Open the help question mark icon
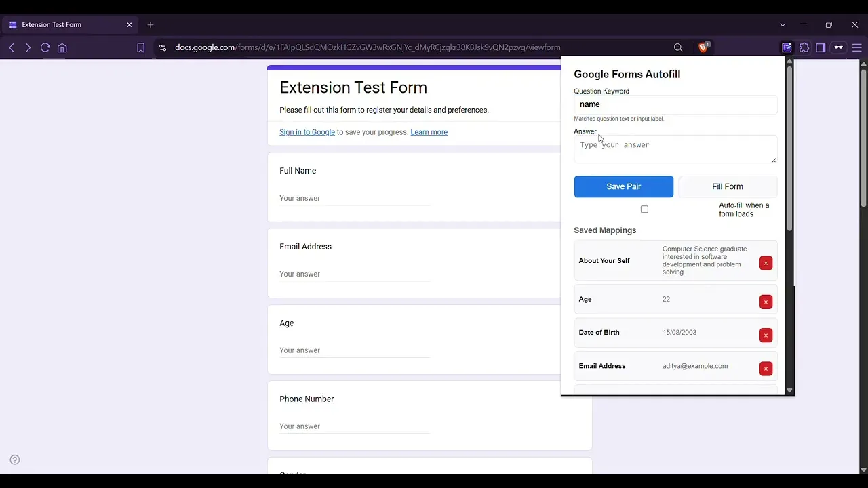Screen dimensions: 868x488 click(x=15, y=460)
